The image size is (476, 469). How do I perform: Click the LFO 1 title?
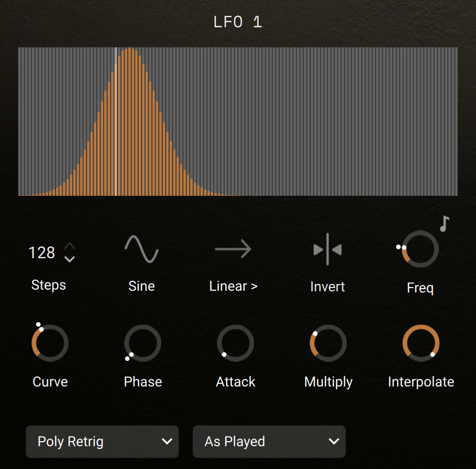coord(237,22)
